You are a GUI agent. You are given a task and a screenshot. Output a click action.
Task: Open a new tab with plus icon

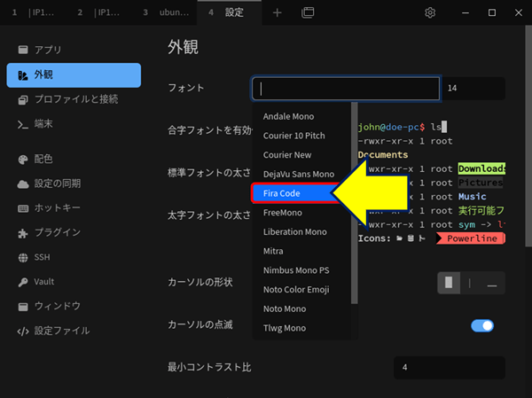coord(278,12)
